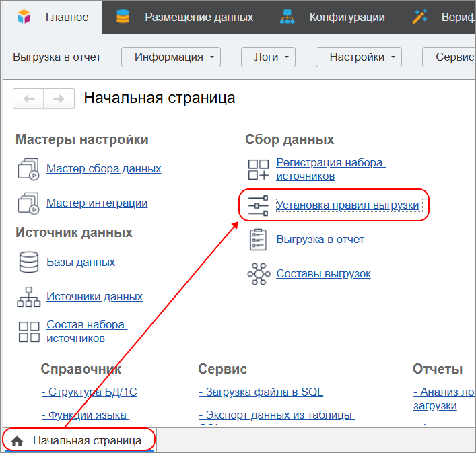Expand the Настройки dropdown
Image resolution: width=476 pixels, height=453 pixels.
pos(358,57)
